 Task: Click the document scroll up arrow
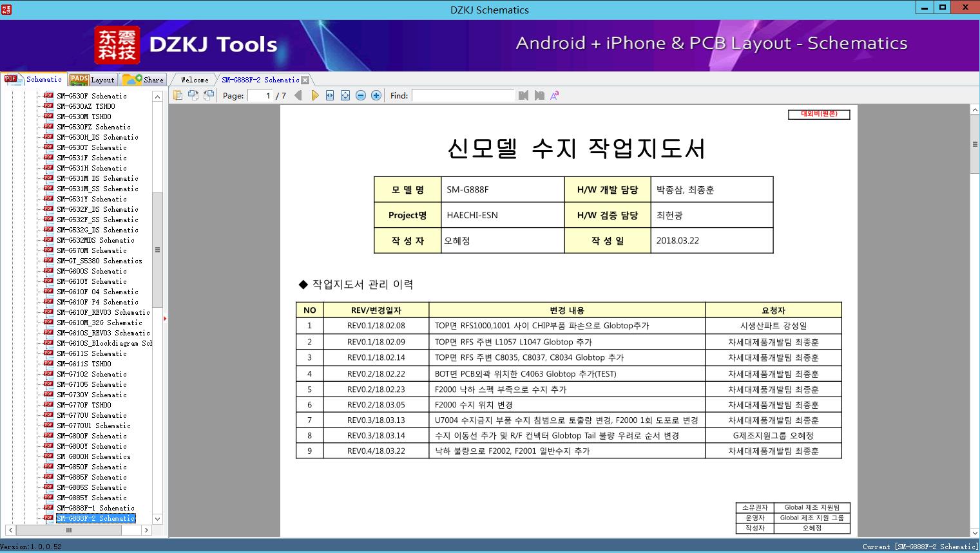pos(975,110)
